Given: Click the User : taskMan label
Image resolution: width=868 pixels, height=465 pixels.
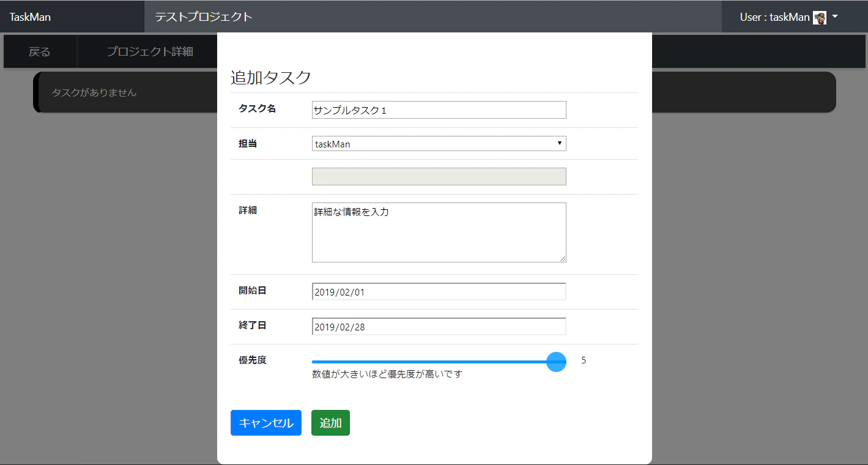Looking at the screenshot, I should tap(774, 17).
